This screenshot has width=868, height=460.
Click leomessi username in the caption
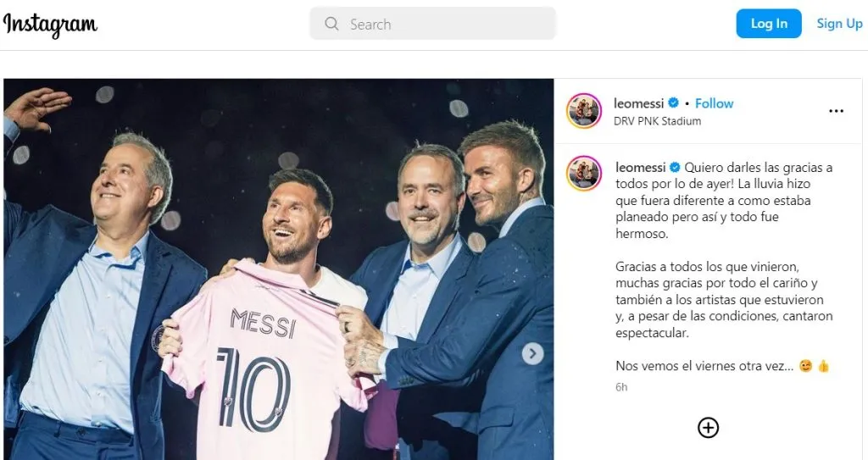point(641,167)
